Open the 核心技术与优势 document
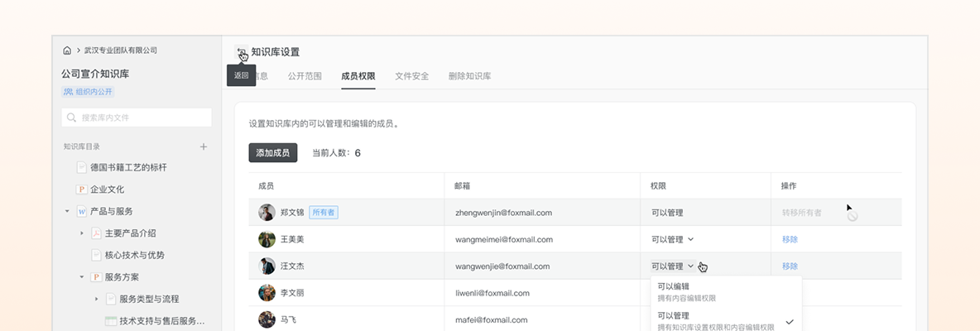 [134, 255]
